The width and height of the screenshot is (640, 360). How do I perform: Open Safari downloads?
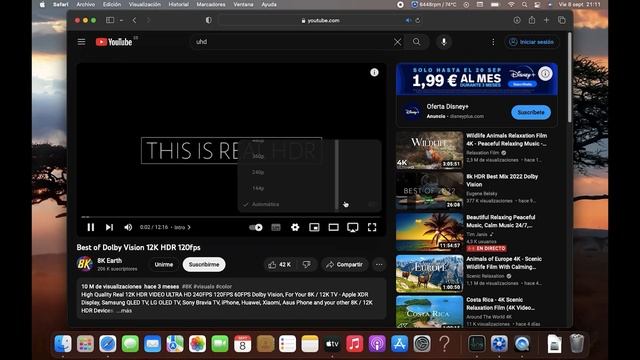pyautogui.click(x=517, y=20)
